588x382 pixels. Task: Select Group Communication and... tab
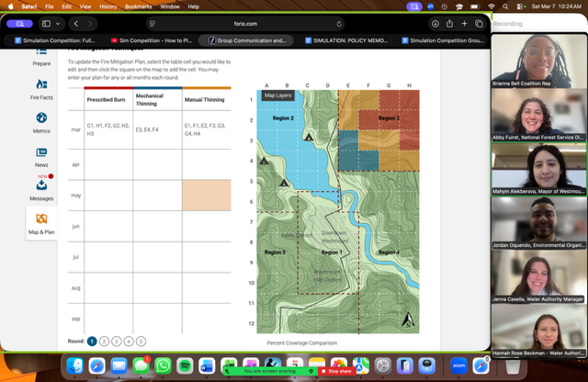pyautogui.click(x=246, y=40)
